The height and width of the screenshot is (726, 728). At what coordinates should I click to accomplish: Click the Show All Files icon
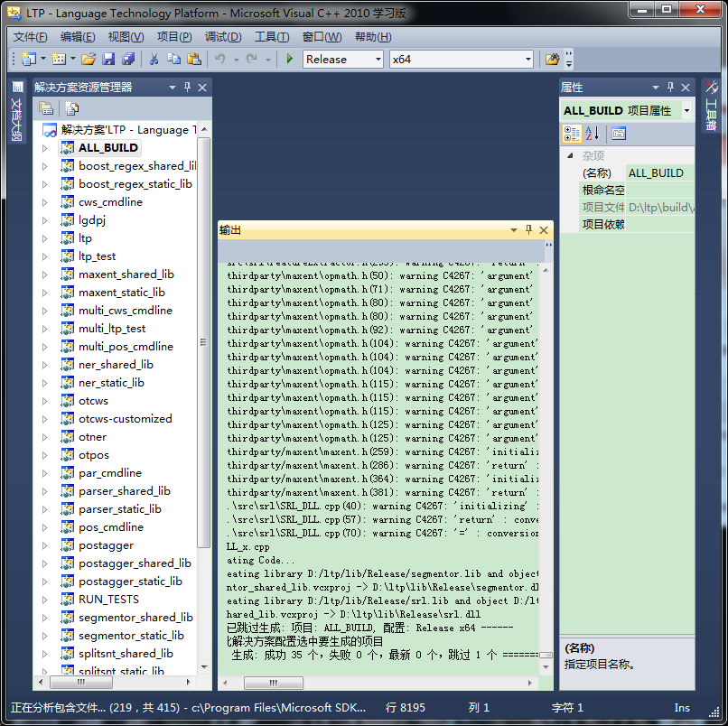[71, 108]
